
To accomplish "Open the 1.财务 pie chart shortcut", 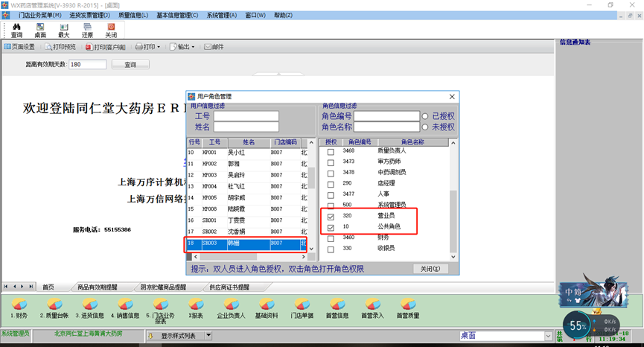I will coord(19,308).
